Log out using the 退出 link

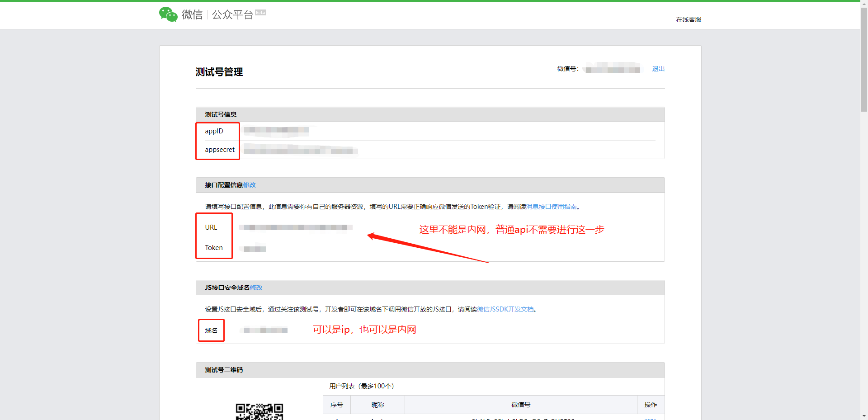pyautogui.click(x=658, y=69)
